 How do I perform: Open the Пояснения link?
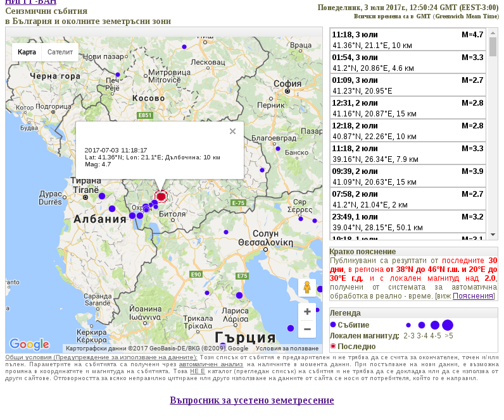tap(473, 296)
